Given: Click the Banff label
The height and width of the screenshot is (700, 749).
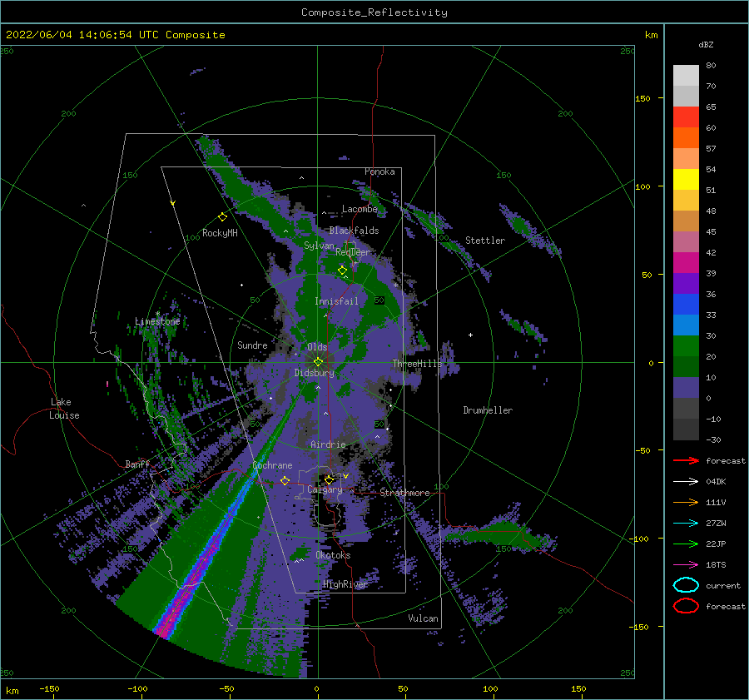Looking at the screenshot, I should pyautogui.click(x=137, y=464).
